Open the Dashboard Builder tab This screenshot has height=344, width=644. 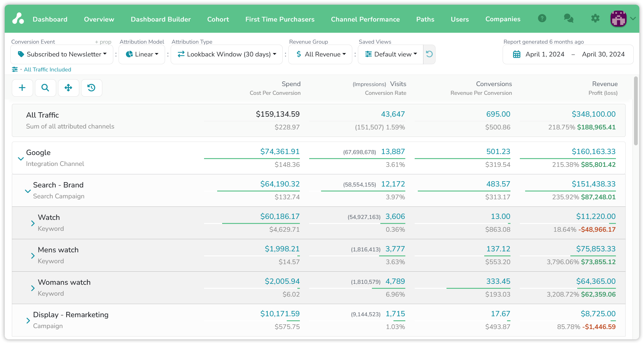161,19
